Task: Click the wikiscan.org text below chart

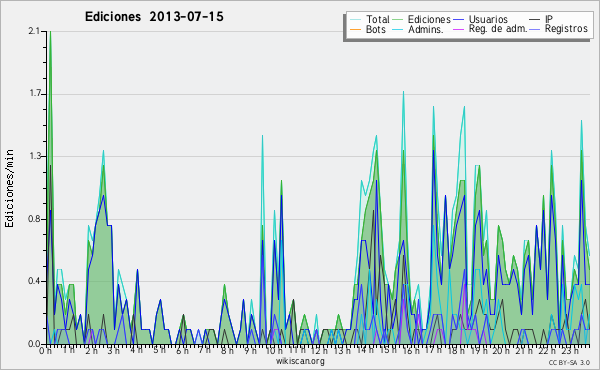Action: coord(300,361)
